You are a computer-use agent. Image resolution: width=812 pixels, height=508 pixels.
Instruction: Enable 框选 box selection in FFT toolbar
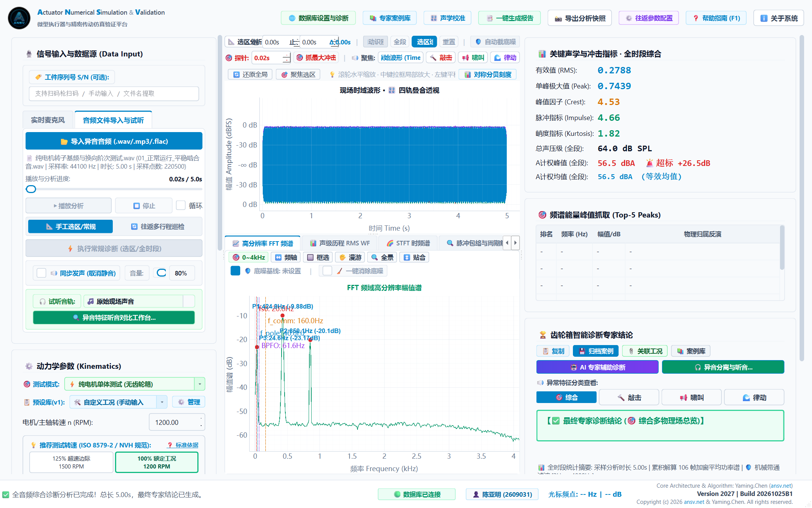click(318, 257)
